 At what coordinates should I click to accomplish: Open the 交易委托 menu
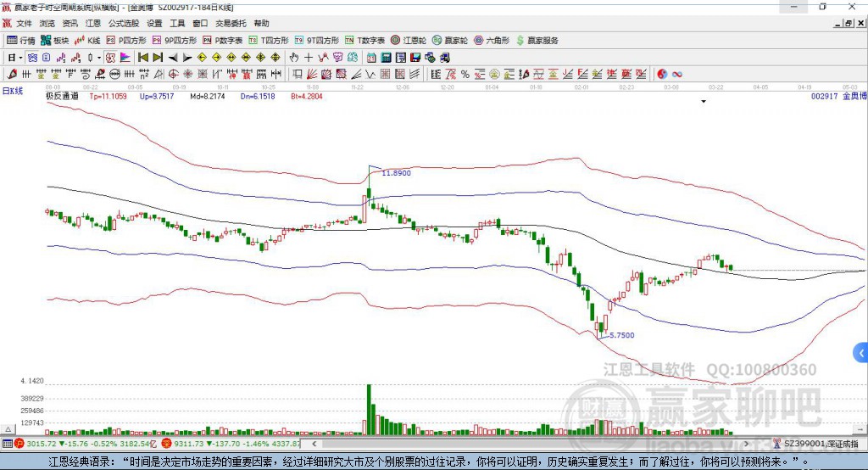click(231, 23)
